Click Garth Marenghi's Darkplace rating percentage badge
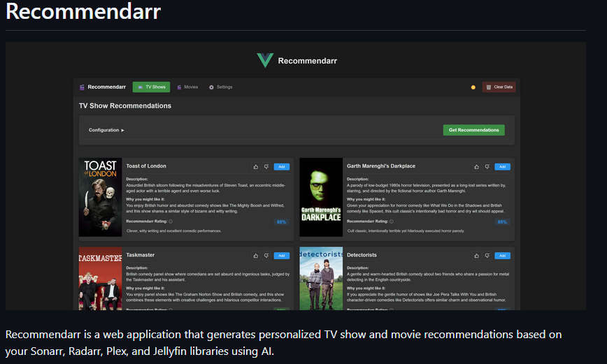The width and height of the screenshot is (607, 364). pyautogui.click(x=502, y=222)
